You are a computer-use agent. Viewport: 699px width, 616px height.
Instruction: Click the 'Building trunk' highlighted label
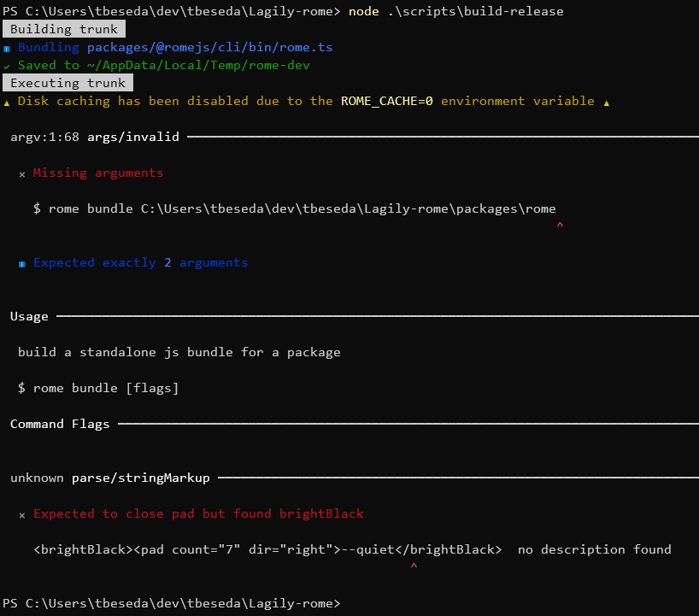tap(64, 29)
